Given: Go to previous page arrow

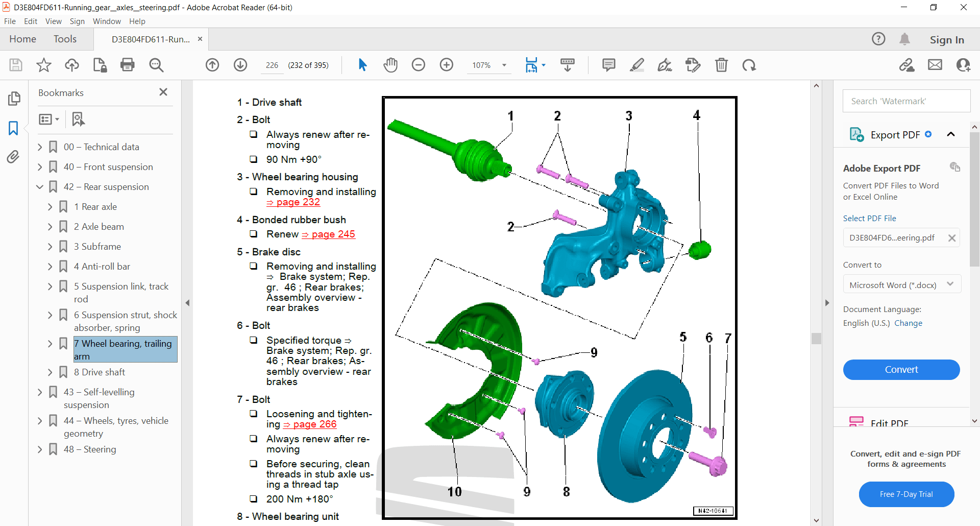Looking at the screenshot, I should tap(212, 65).
